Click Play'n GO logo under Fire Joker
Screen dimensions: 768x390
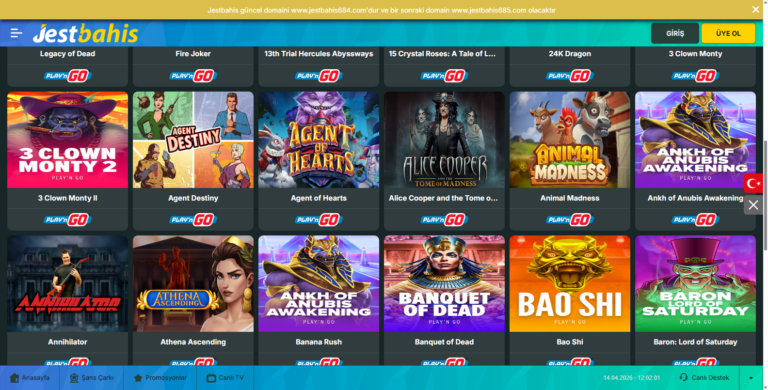pyautogui.click(x=193, y=76)
